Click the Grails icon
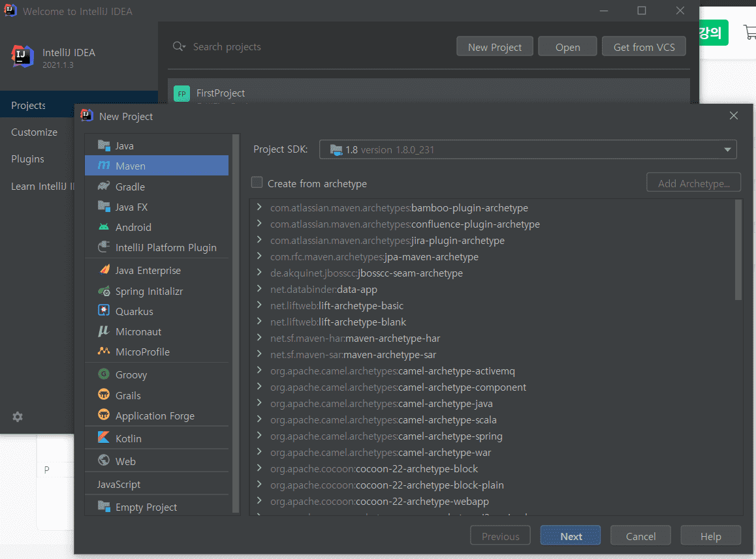 click(x=104, y=395)
